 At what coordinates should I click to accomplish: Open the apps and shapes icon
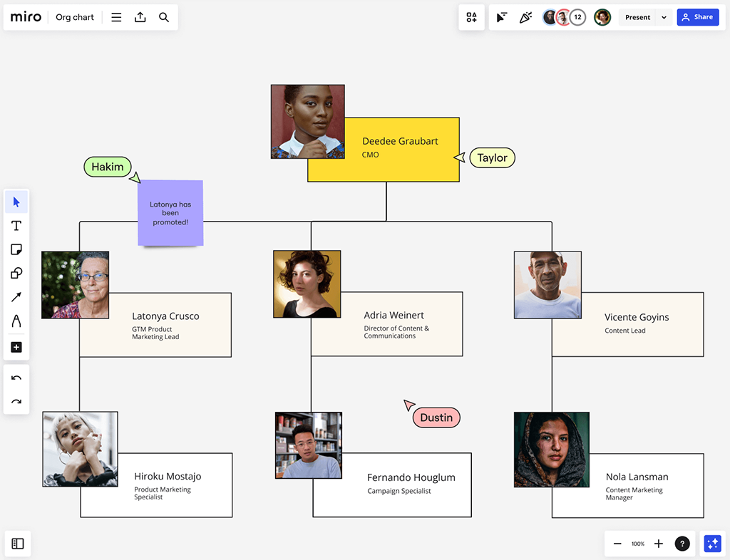point(472,17)
